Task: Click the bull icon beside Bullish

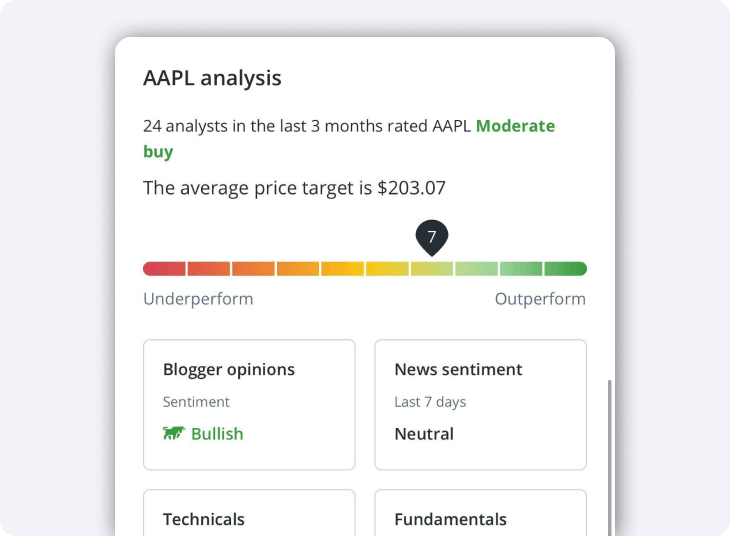Action: [173, 434]
